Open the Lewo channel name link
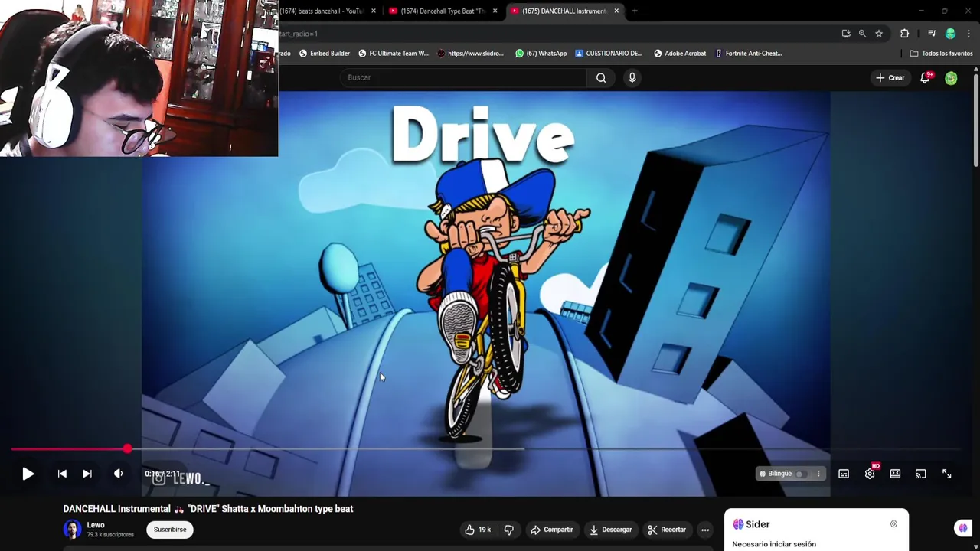Viewport: 980px width, 551px height. (x=96, y=525)
